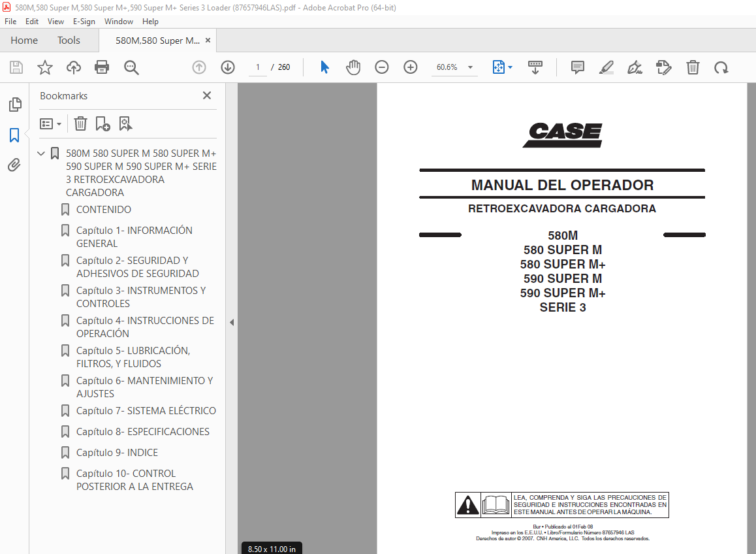
Task: Click MANUAL DEL OPERADOR title text
Action: point(562,186)
